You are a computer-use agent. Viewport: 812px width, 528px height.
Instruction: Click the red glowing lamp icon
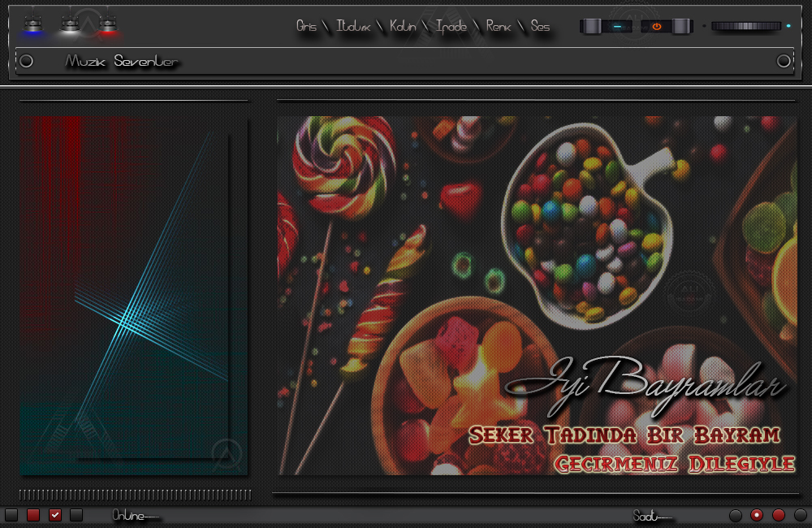[107, 26]
